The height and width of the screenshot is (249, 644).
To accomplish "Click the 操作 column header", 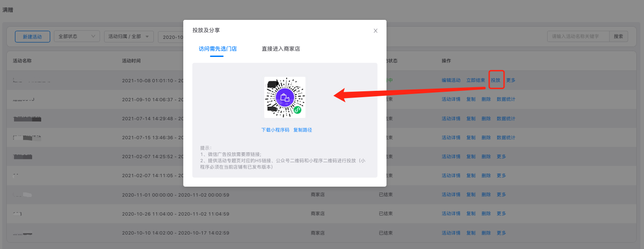I will tap(447, 61).
